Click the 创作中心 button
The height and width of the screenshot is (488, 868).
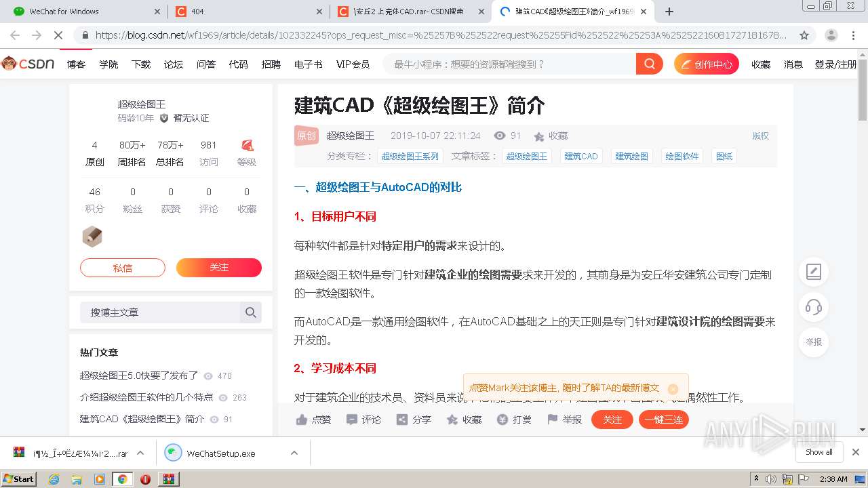tap(707, 64)
